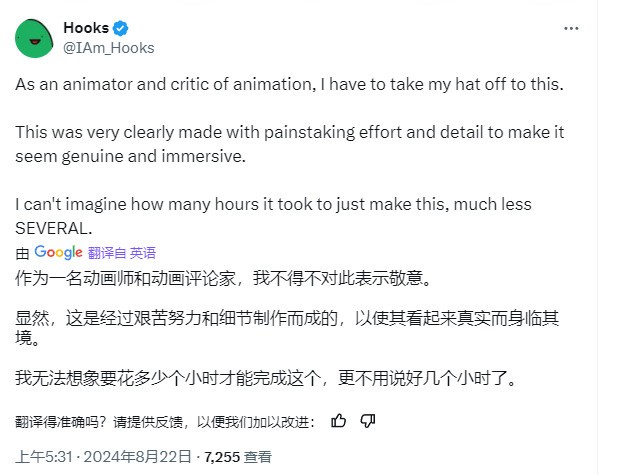Click the Google logo by translation
The width and height of the screenshot is (618, 475).
click(58, 252)
